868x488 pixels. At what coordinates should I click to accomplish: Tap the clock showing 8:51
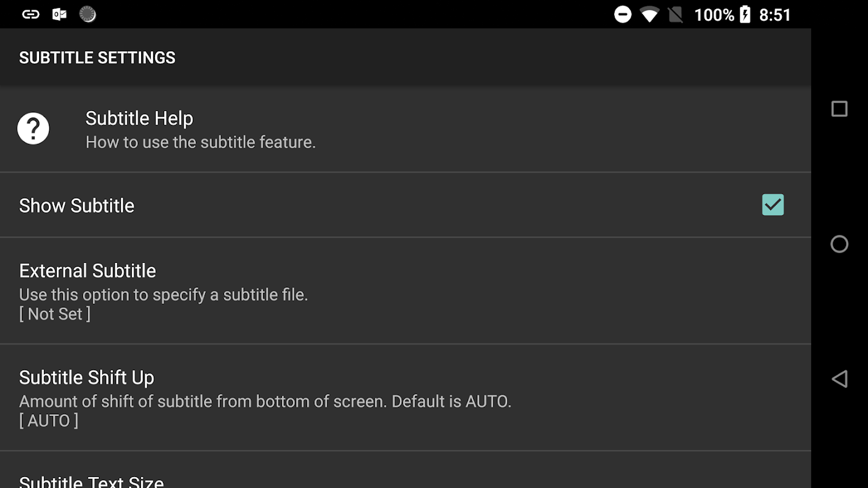[775, 14]
